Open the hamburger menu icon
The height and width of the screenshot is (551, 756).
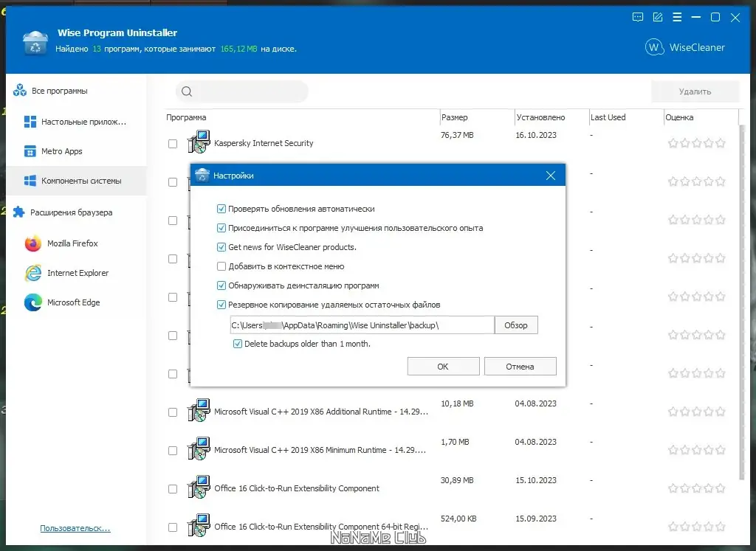(677, 18)
